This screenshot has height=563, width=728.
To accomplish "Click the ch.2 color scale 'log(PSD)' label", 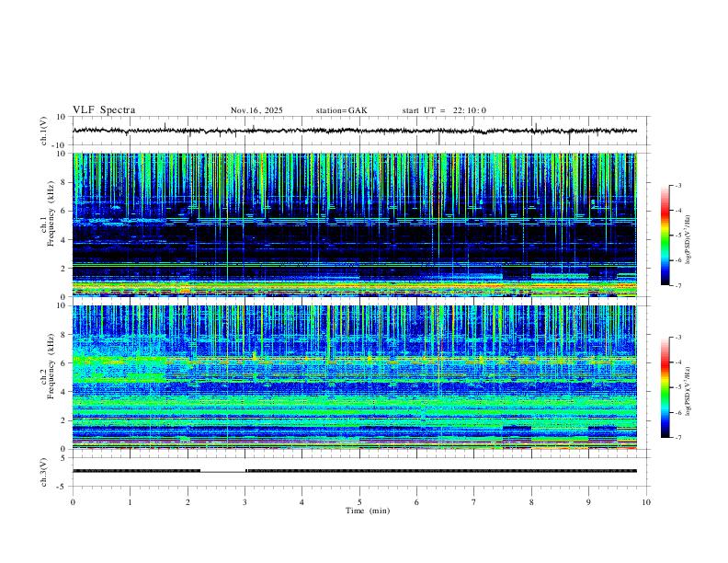I will coord(688,391).
